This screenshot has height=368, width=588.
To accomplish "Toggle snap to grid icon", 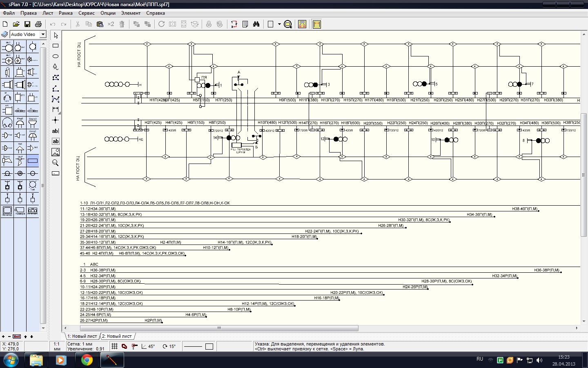I will click(134, 346).
